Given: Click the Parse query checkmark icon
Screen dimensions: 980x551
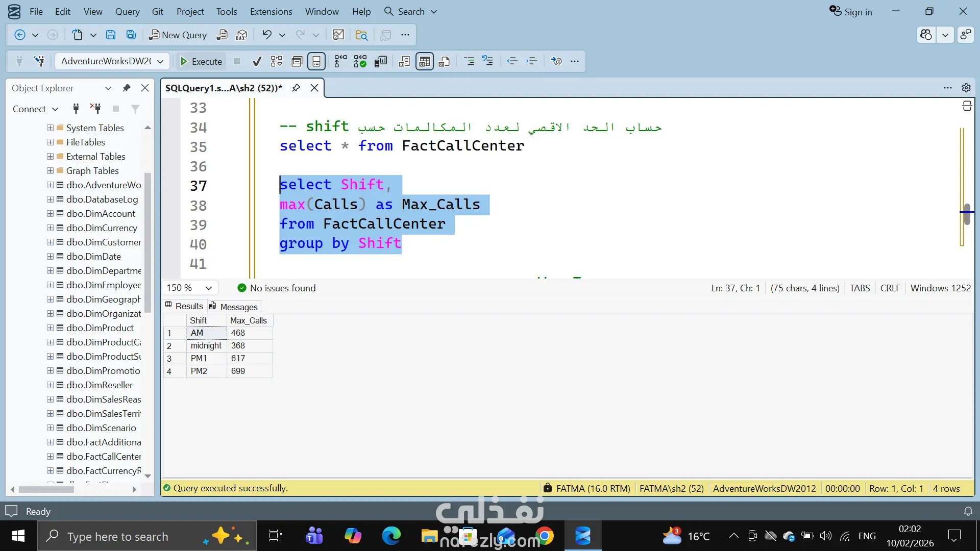Looking at the screenshot, I should (x=257, y=61).
